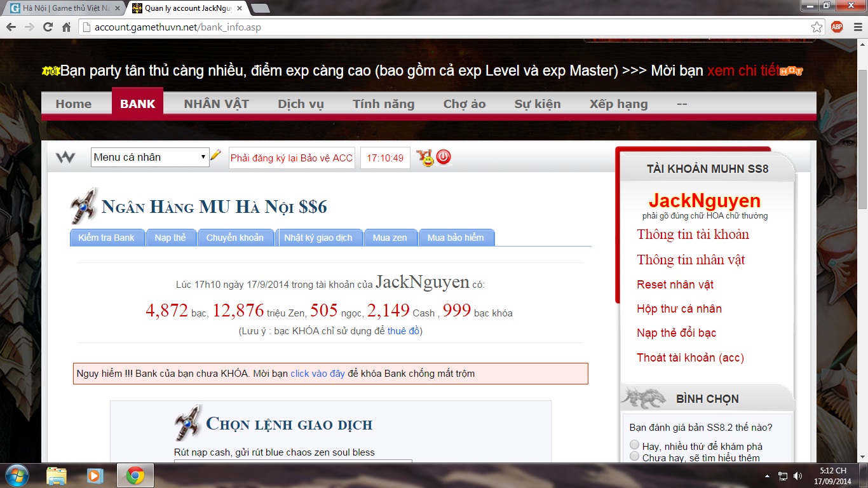This screenshot has width=868, height=488.
Task: Click the pencil edit icon beside Menu cá nhân
Action: click(215, 155)
